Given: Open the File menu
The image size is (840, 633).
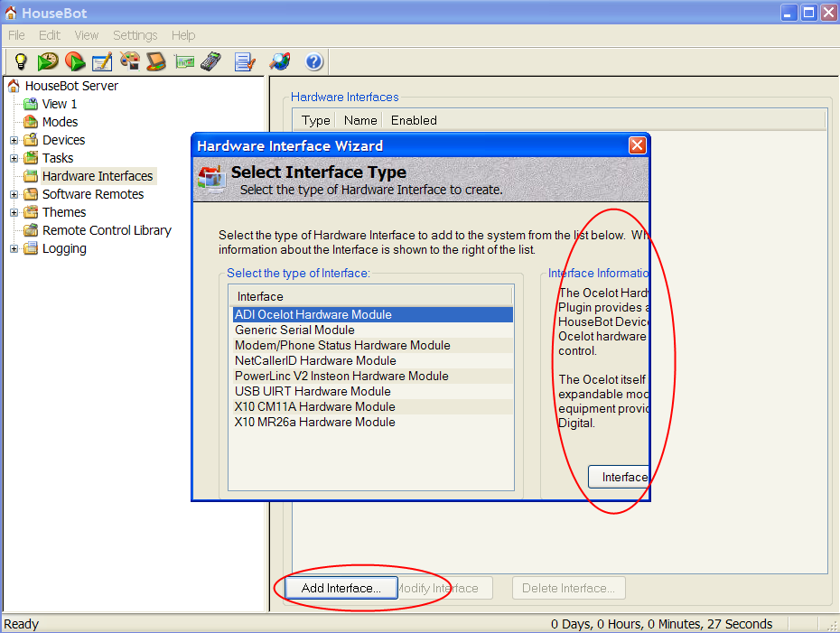Looking at the screenshot, I should 16,35.
